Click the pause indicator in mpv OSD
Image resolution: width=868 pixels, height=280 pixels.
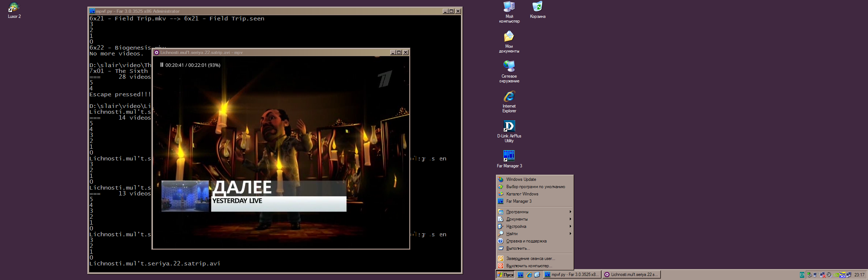(162, 65)
